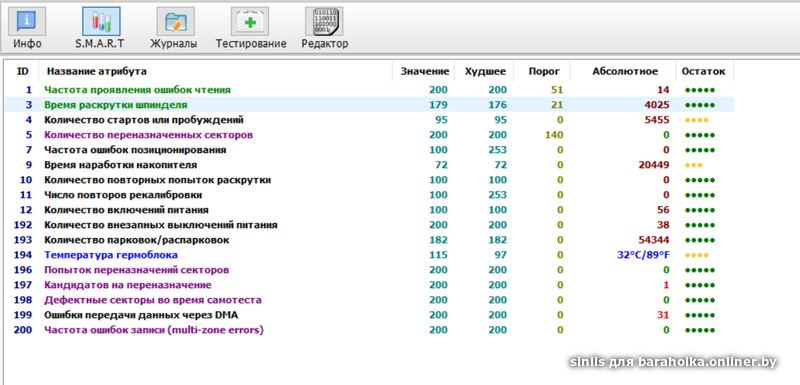
Task: Open the Редактор binary-code icon
Action: point(324,21)
